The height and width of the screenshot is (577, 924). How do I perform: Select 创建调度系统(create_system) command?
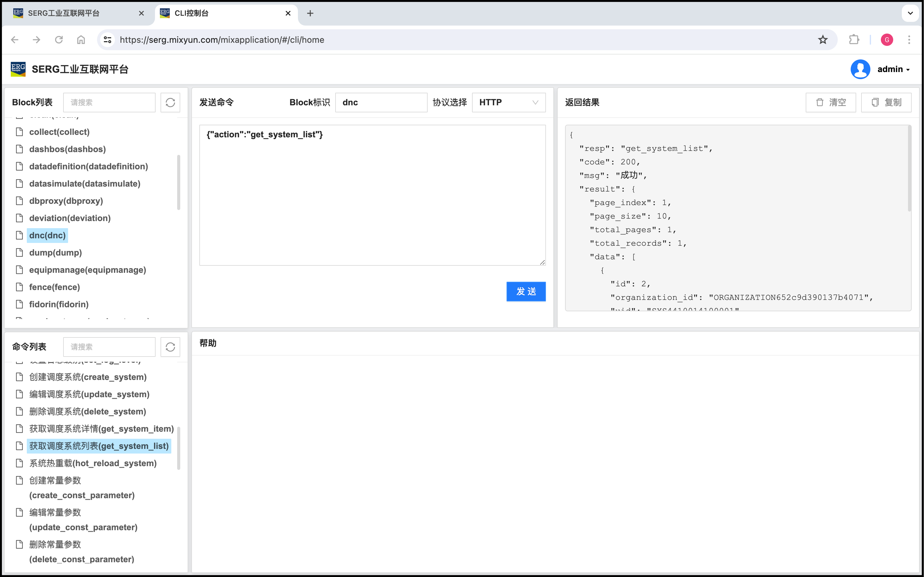88,377
